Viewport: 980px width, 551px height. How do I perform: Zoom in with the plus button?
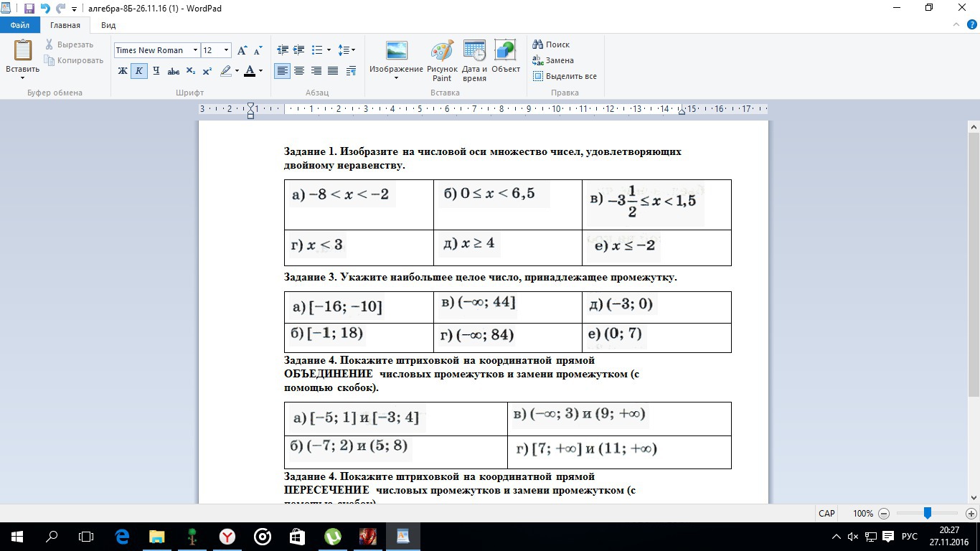pos(971,514)
